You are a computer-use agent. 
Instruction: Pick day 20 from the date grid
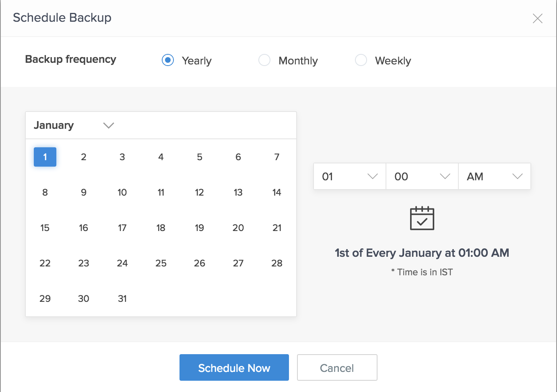click(238, 228)
